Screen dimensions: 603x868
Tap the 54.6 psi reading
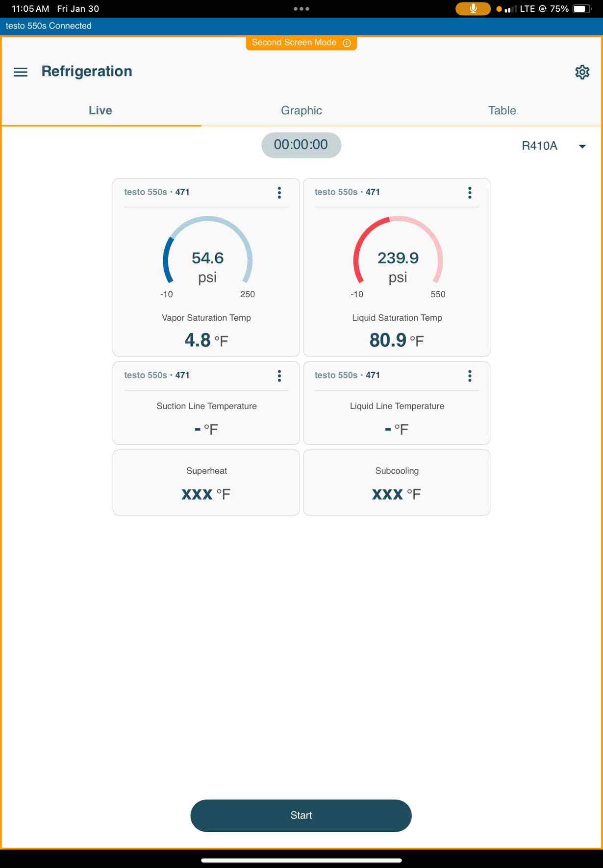click(207, 267)
